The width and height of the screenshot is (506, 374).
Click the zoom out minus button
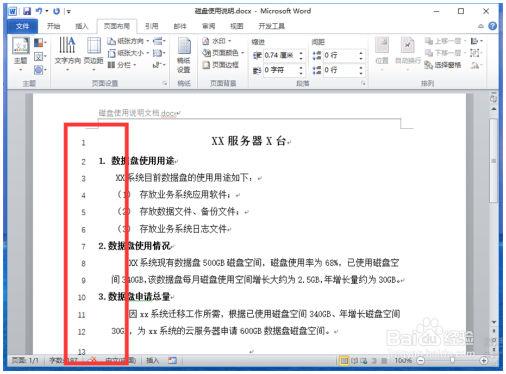pos(421,360)
